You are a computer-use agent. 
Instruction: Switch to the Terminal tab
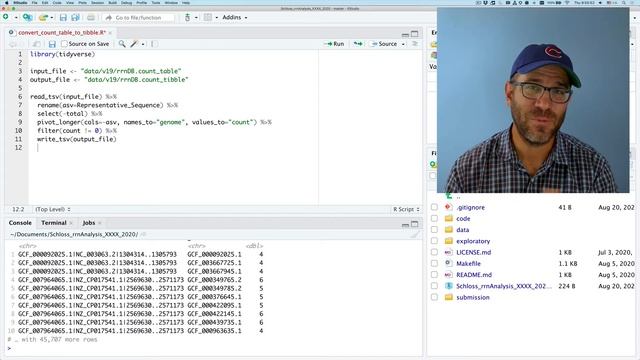point(53,223)
